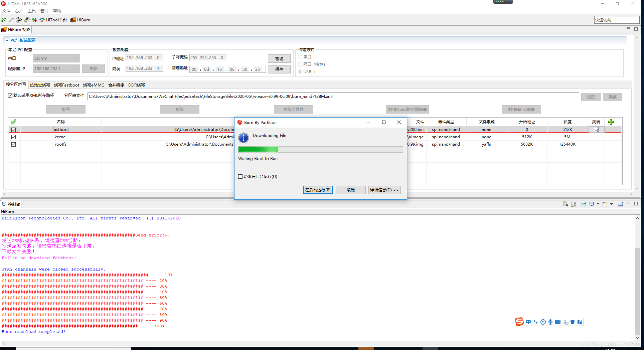
Task: Open HiBurn from the toolbar
Action: click(x=80, y=20)
